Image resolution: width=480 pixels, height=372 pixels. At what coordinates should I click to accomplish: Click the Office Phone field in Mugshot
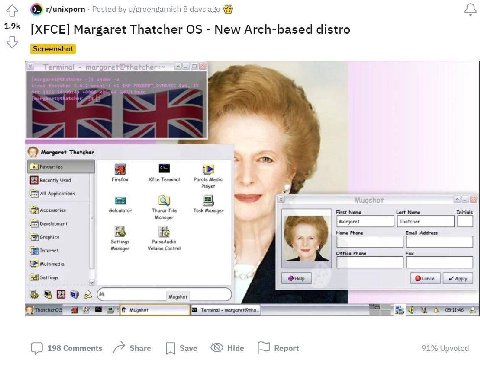point(370,262)
